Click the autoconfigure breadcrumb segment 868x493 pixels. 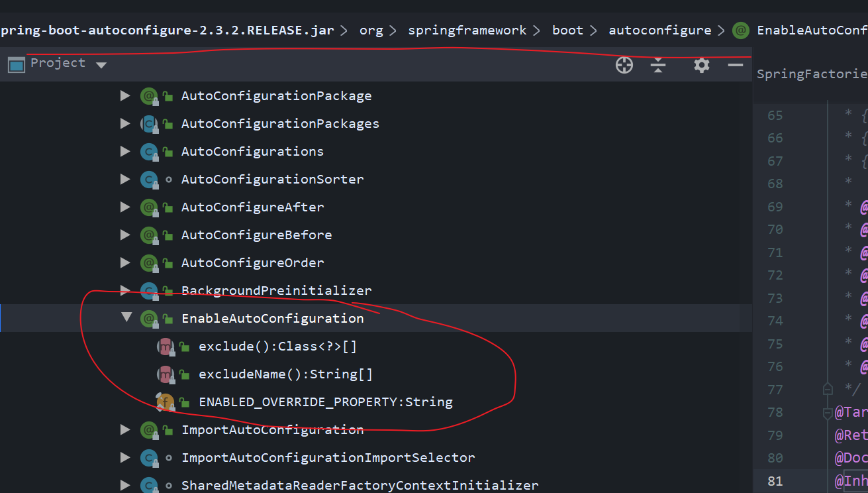[x=660, y=30]
